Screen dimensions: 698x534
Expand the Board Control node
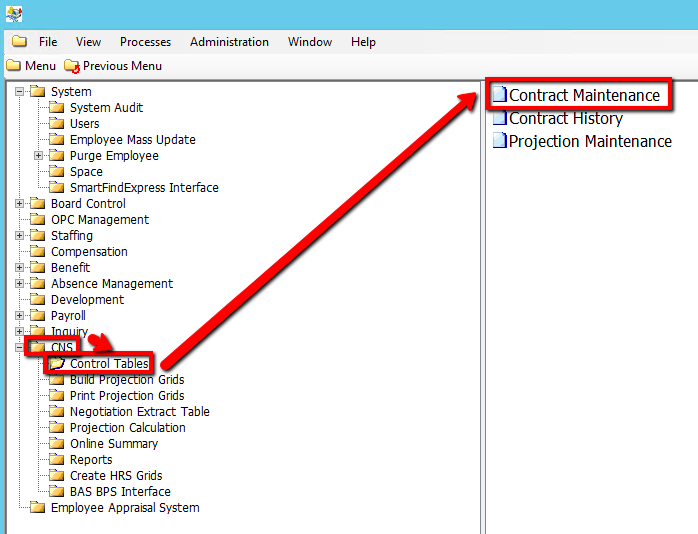click(x=20, y=204)
